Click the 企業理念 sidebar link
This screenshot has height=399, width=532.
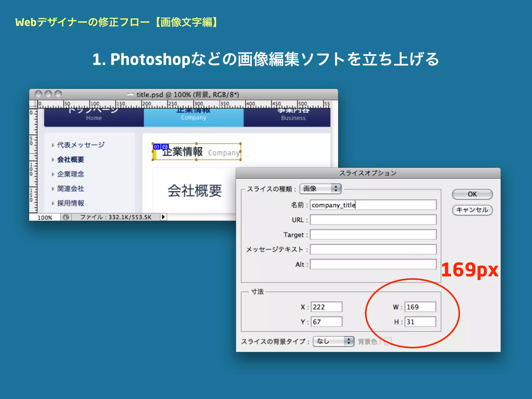click(71, 174)
